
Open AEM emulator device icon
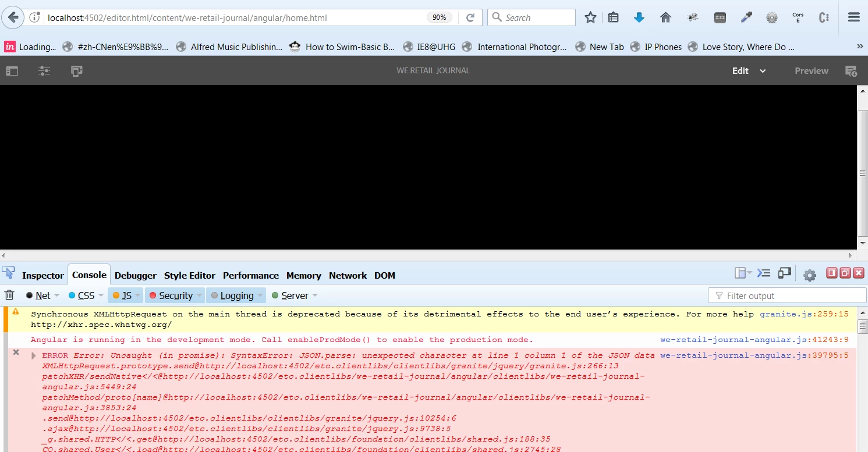77,71
